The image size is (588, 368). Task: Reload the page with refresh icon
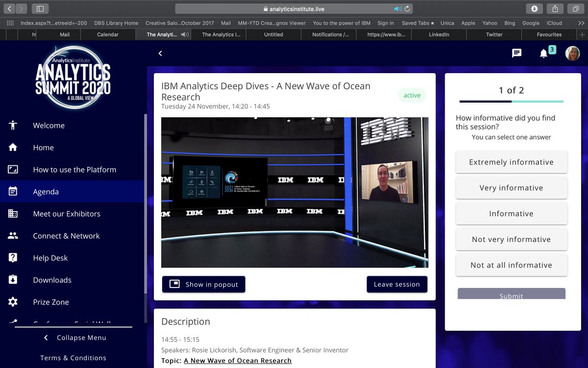[x=407, y=9]
